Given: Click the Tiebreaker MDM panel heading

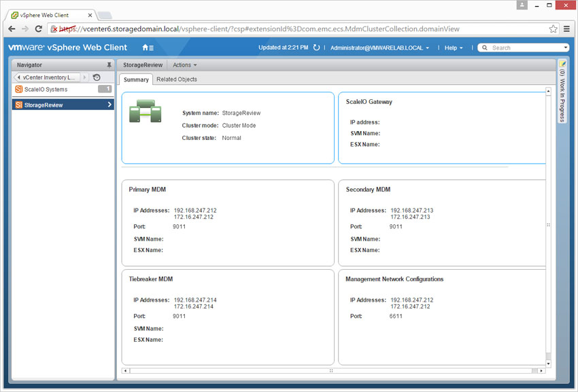Looking at the screenshot, I should click(151, 279).
